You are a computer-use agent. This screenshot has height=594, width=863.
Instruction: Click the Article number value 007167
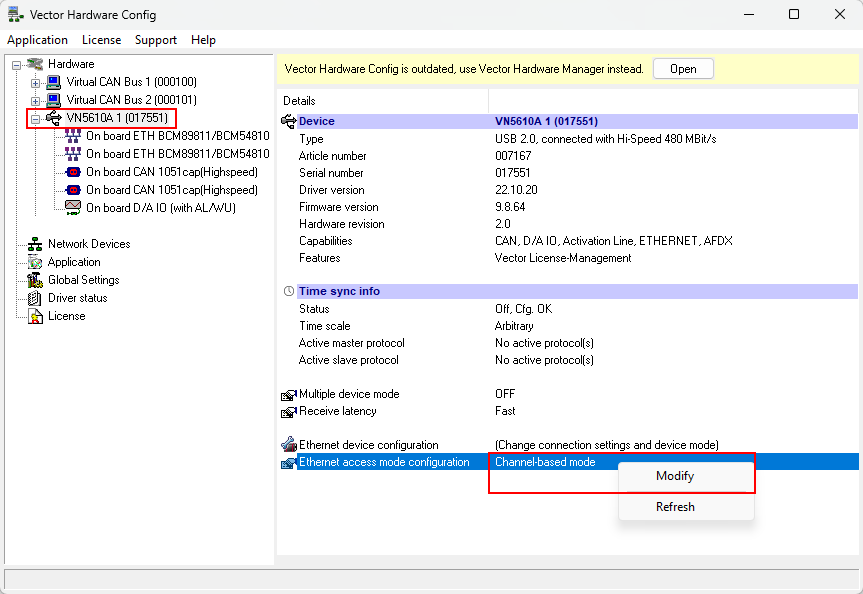pyautogui.click(x=513, y=156)
